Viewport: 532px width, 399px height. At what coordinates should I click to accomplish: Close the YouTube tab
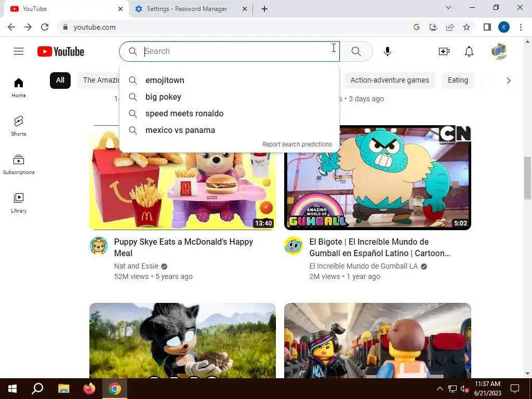tap(121, 9)
